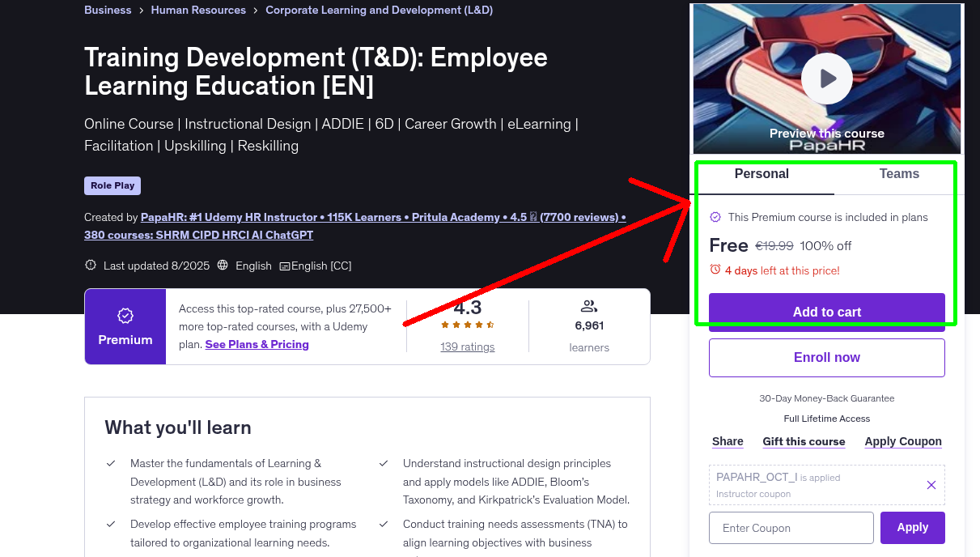
Task: Click the closed captions icon
Action: (284, 266)
